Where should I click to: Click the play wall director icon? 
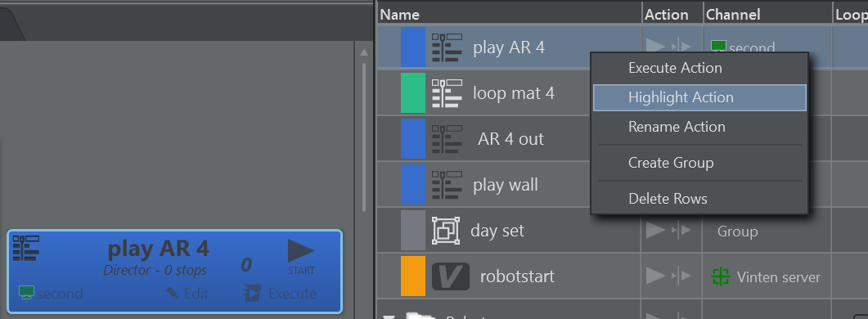[x=446, y=184]
